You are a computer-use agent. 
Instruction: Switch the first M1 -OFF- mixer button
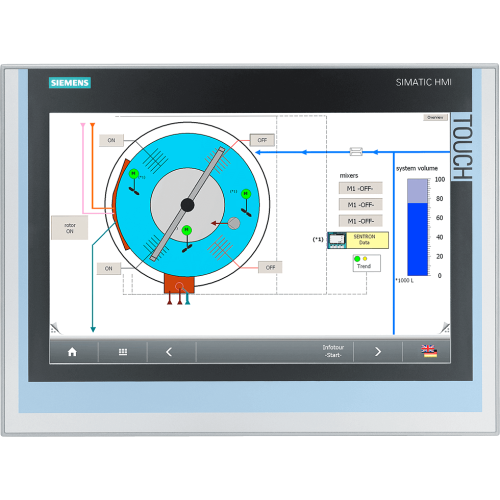(x=360, y=188)
